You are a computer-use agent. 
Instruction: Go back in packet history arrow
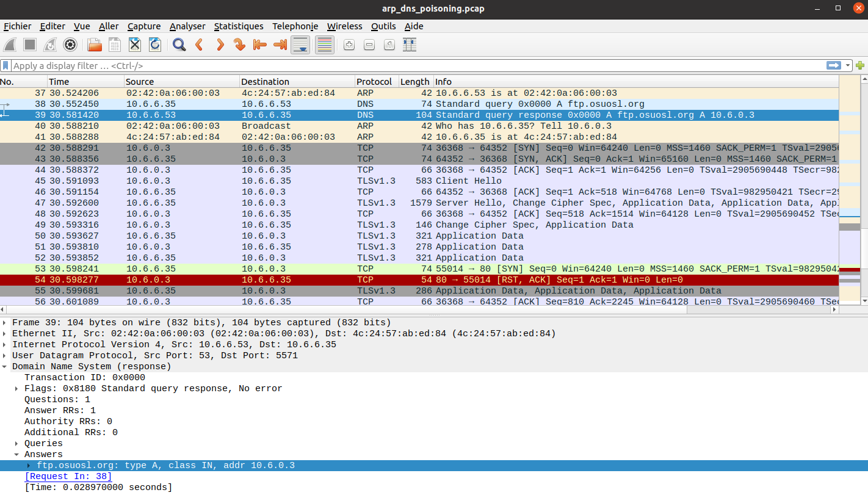[x=199, y=45]
